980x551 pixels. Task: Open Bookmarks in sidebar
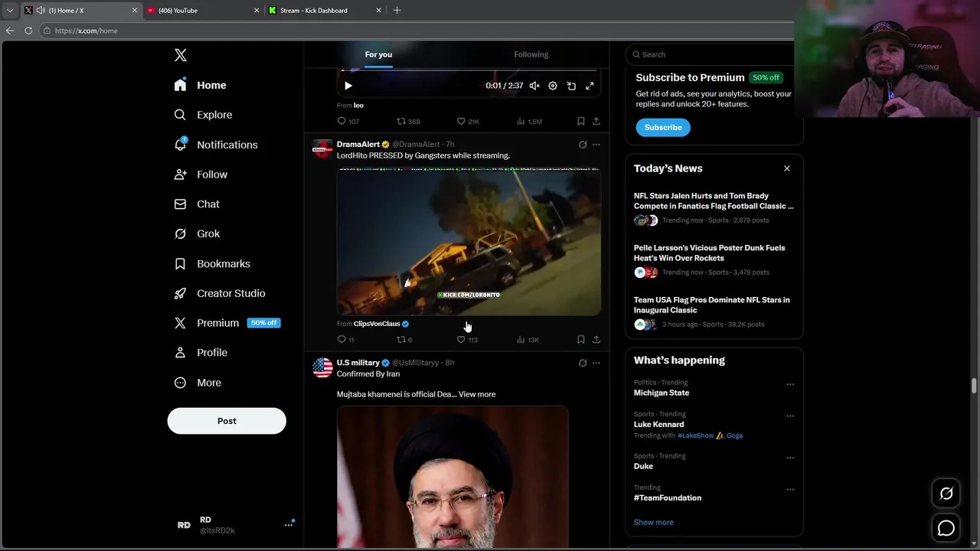coord(213,263)
